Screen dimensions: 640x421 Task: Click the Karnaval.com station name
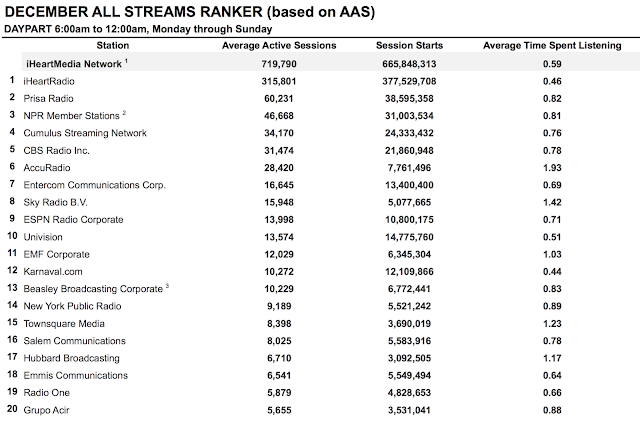(x=53, y=272)
